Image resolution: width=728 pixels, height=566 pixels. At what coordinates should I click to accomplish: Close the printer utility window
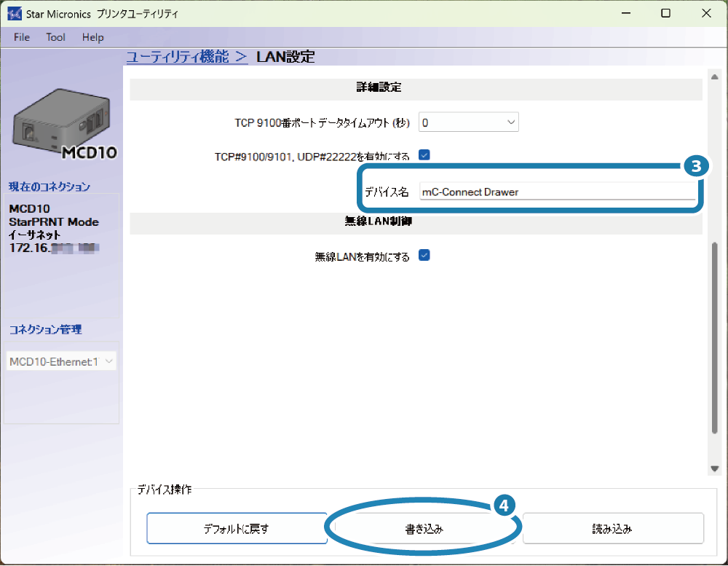point(705,14)
